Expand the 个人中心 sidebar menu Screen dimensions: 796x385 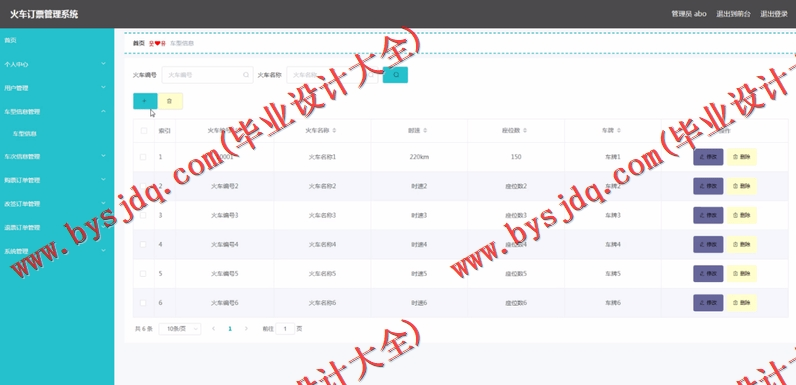pyautogui.click(x=57, y=64)
